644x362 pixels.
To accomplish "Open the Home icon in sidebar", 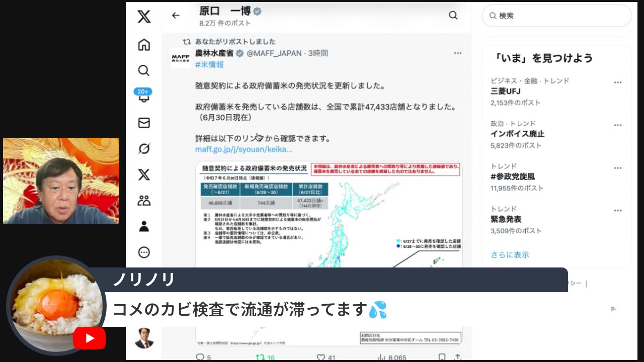I will [x=144, y=45].
